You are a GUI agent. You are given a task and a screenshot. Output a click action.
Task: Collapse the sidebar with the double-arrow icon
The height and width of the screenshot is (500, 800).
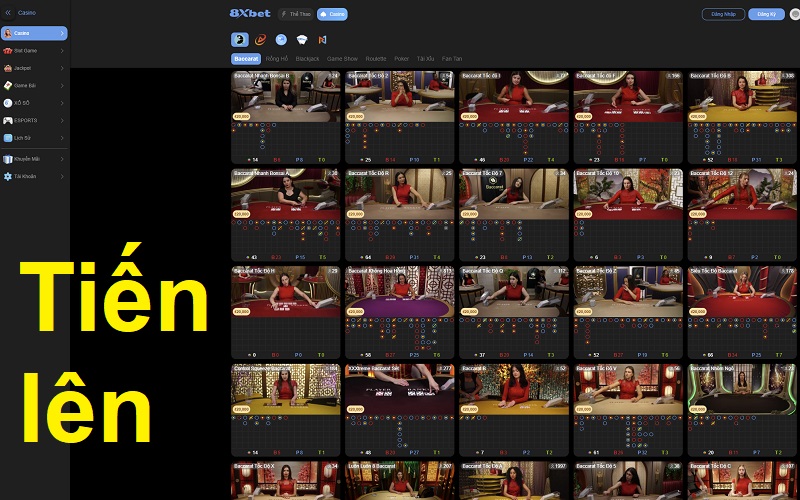click(8, 13)
